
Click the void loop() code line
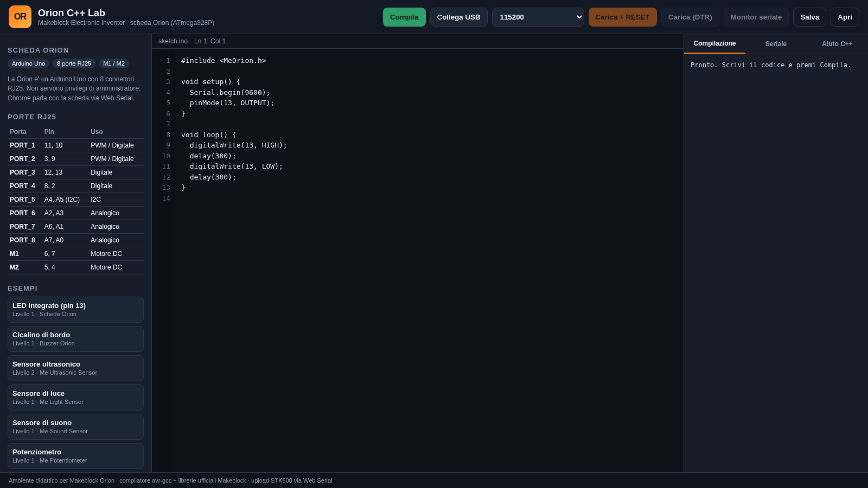point(209,135)
